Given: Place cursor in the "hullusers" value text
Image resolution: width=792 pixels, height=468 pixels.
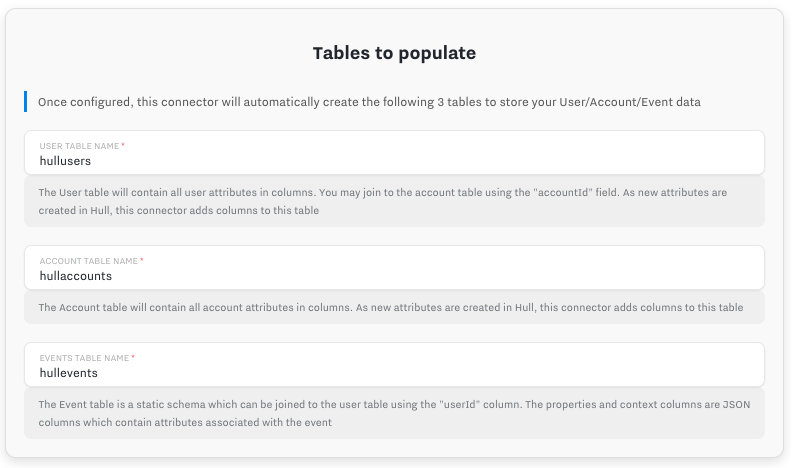Looking at the screenshot, I should pyautogui.click(x=65, y=161).
